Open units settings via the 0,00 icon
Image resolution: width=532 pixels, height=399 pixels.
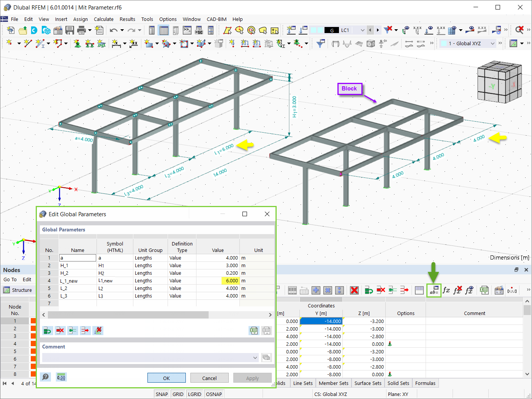(61, 378)
